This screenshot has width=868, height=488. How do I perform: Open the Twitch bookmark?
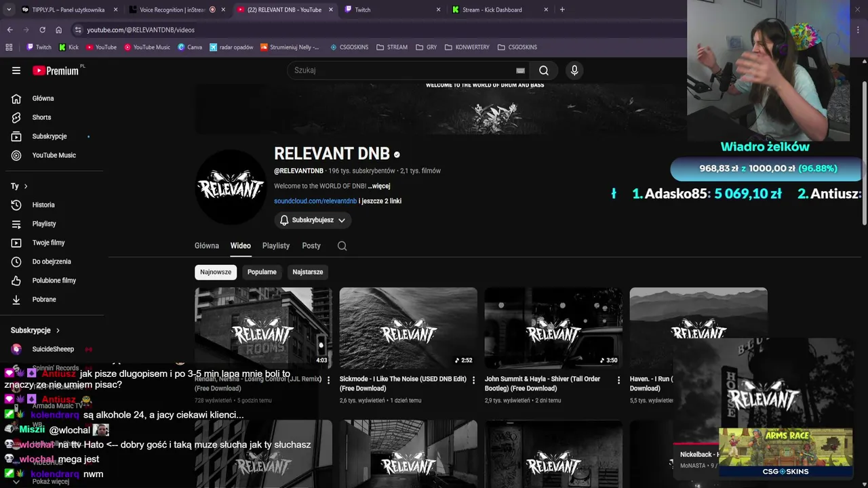pos(39,47)
